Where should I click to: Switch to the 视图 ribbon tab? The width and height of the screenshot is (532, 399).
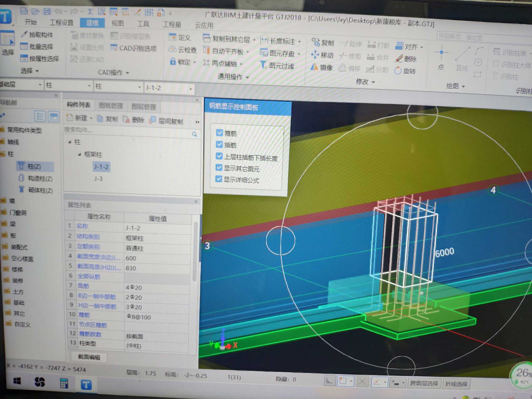click(118, 23)
